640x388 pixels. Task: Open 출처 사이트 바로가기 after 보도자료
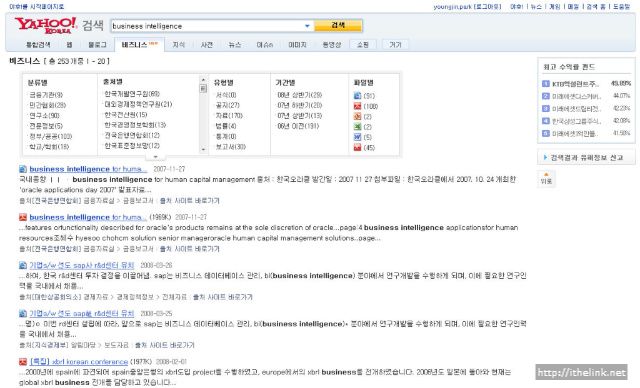(x=164, y=345)
